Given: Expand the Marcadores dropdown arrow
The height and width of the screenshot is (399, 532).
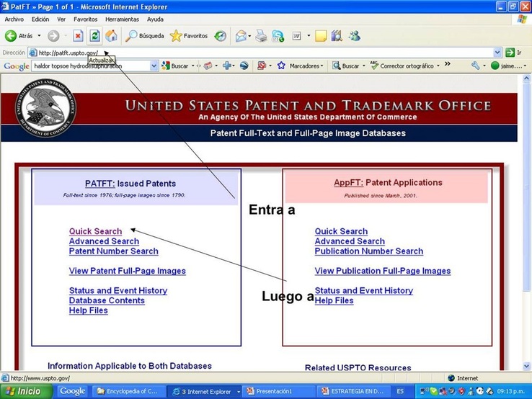Looking at the screenshot, I should tap(322, 66).
